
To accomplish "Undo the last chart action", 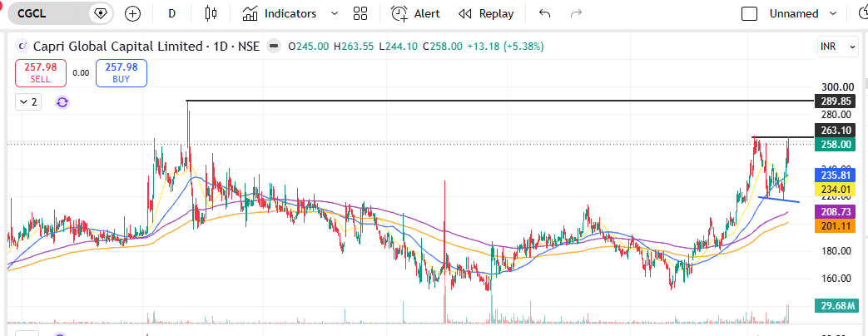I will 545,14.
